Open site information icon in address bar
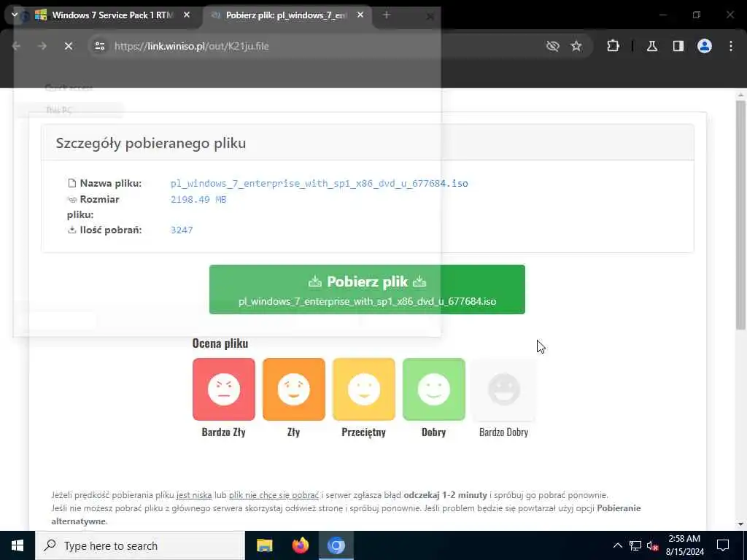 (99, 46)
